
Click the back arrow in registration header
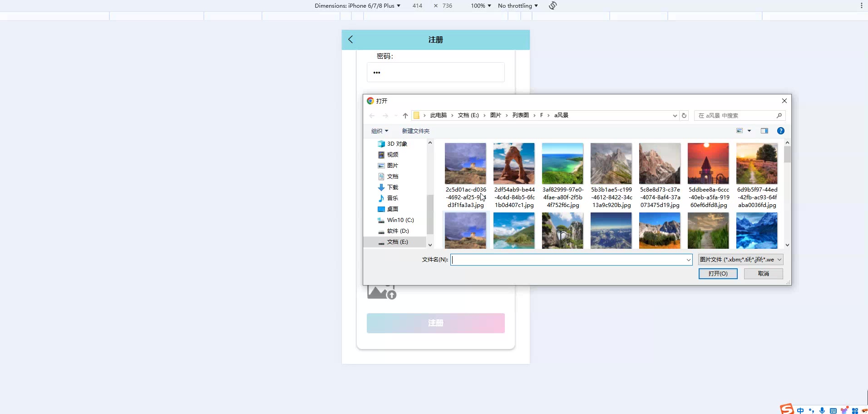point(350,39)
